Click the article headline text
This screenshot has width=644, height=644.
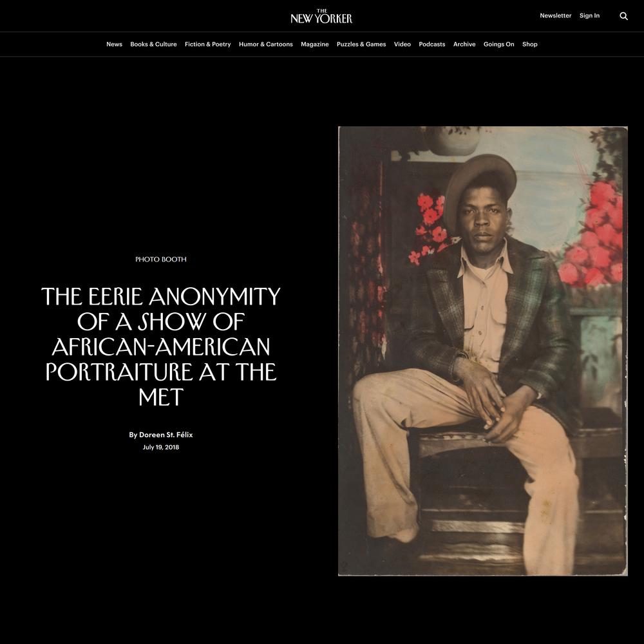pos(160,346)
